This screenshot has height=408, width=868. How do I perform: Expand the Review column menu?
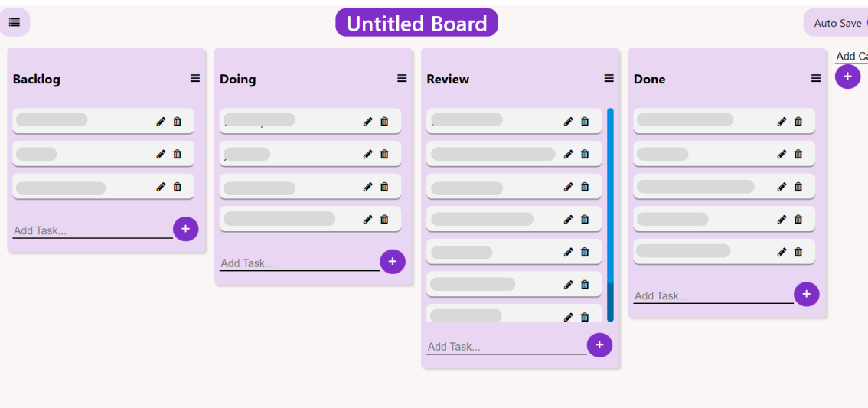(x=609, y=78)
